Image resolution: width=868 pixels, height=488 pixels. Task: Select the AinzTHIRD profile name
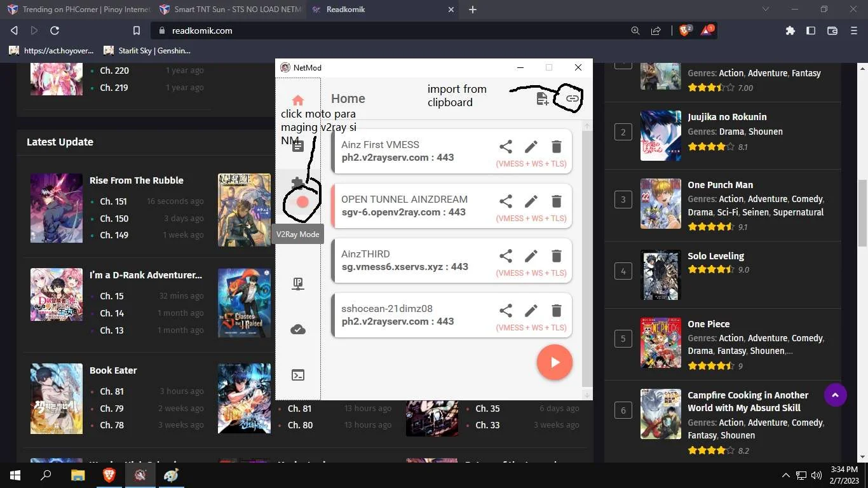coord(365,254)
